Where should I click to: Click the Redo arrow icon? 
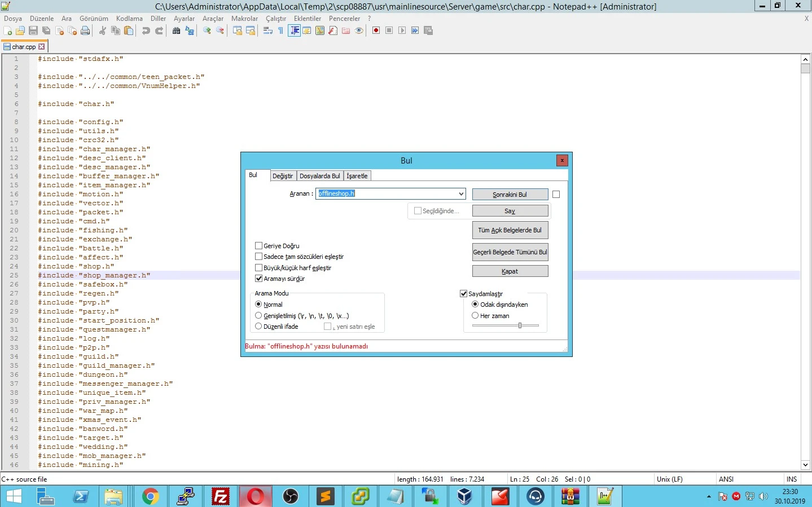point(159,30)
